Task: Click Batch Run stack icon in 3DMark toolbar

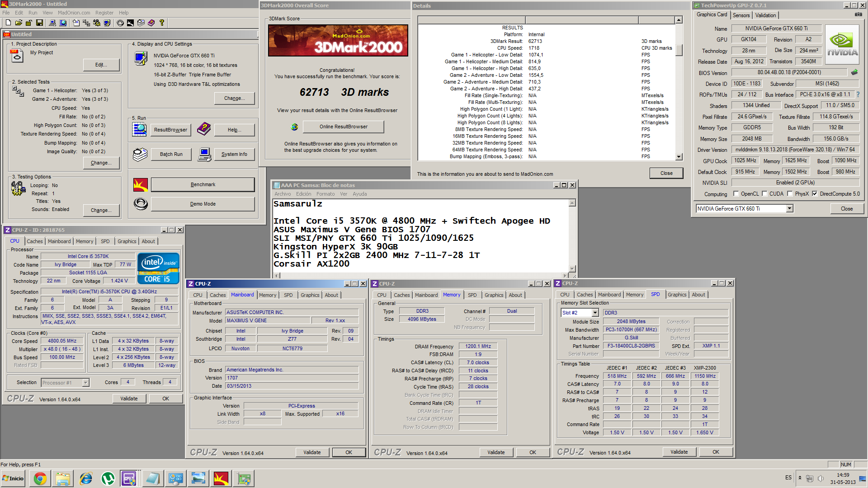Action: [x=141, y=23]
